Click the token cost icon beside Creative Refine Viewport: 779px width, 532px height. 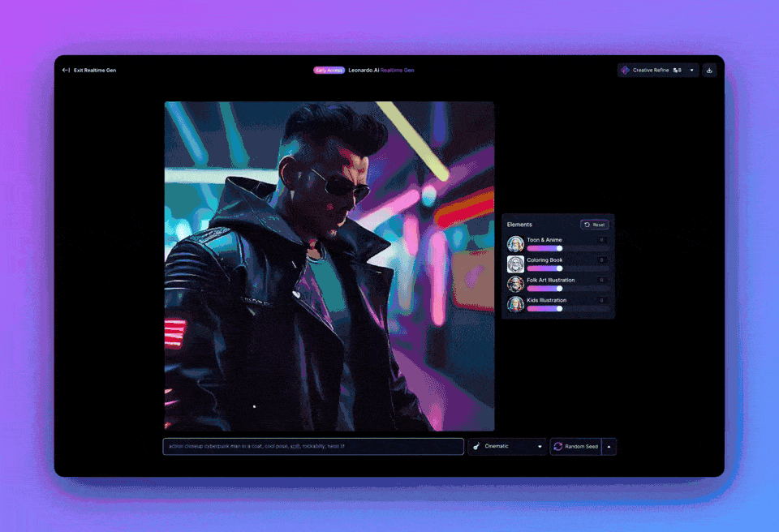coord(677,70)
